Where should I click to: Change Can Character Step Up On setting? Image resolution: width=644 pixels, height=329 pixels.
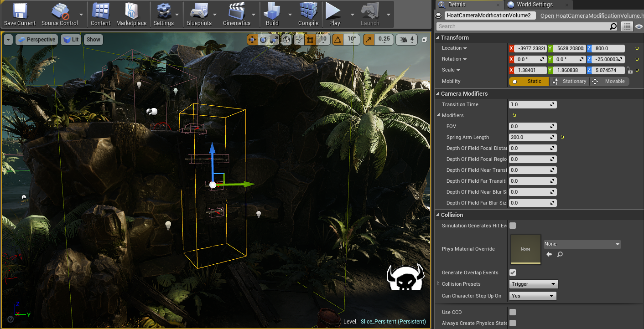coord(532,295)
